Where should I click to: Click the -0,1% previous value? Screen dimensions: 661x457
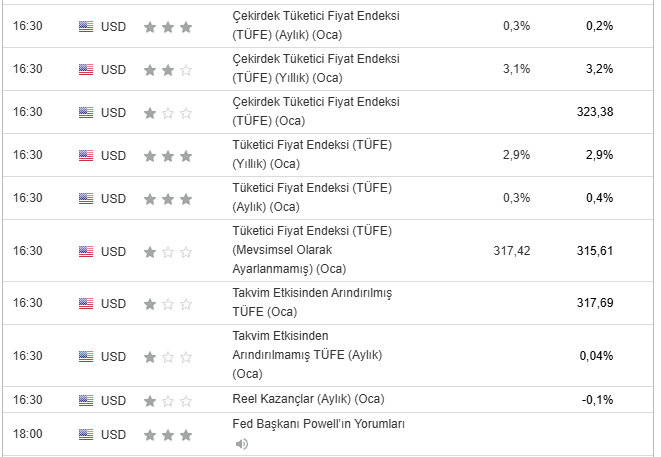[597, 400]
